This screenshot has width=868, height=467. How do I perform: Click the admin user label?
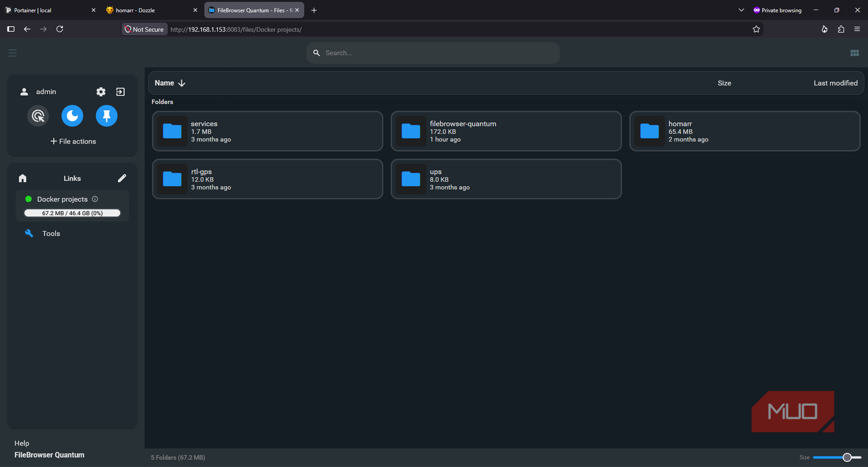pos(46,92)
